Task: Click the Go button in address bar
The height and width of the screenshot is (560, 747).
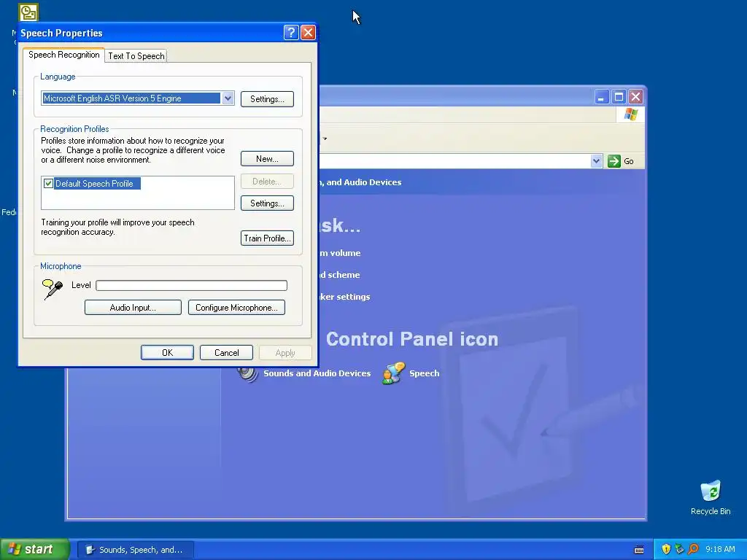Action: click(x=621, y=161)
